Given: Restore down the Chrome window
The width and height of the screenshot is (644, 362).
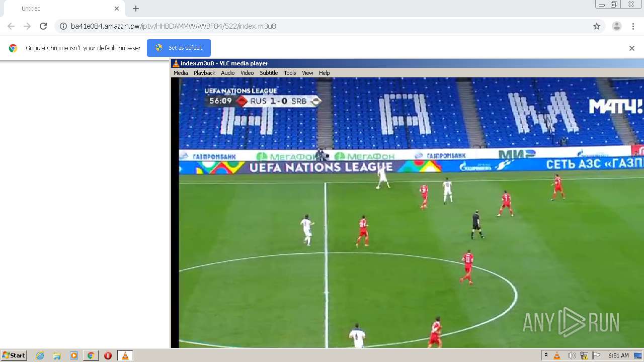Looking at the screenshot, I should coord(614,5).
